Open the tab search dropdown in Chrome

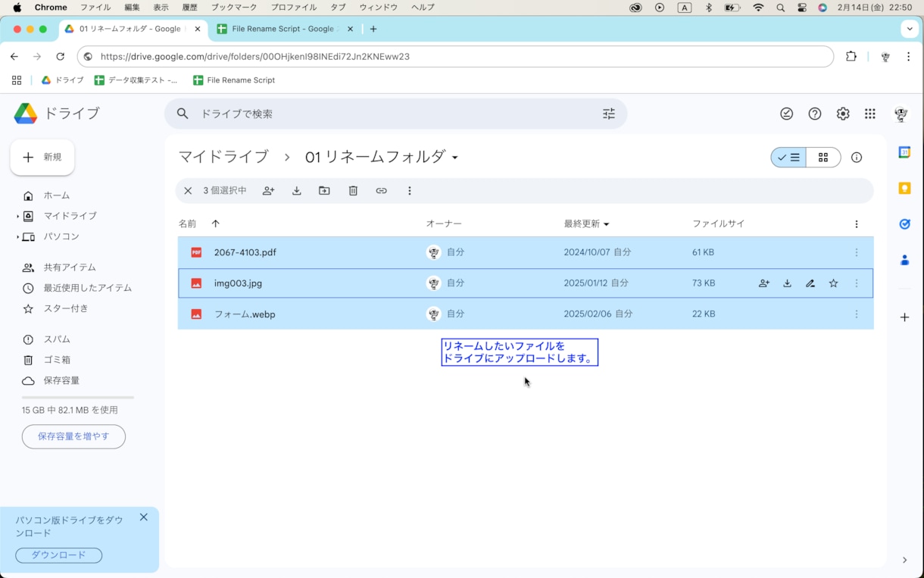[910, 29]
